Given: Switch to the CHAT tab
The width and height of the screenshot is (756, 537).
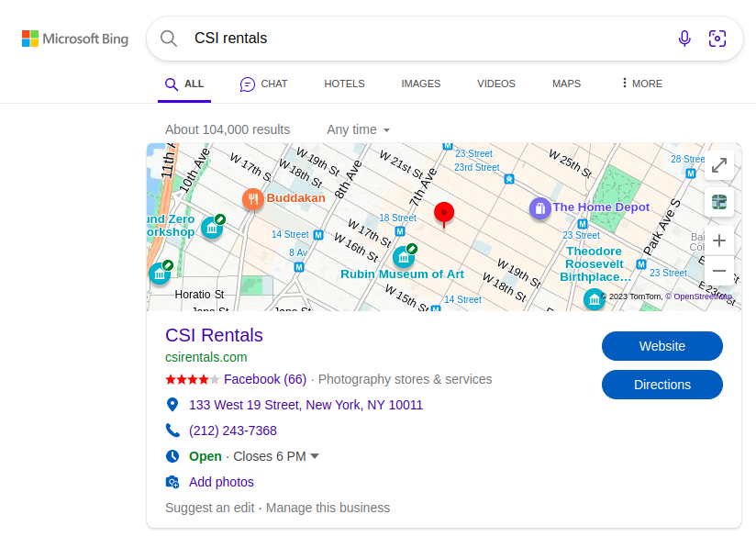Looking at the screenshot, I should (263, 84).
